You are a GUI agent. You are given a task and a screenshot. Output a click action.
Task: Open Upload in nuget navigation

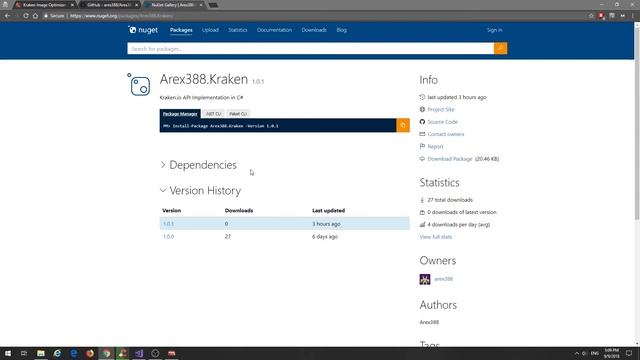click(x=210, y=30)
